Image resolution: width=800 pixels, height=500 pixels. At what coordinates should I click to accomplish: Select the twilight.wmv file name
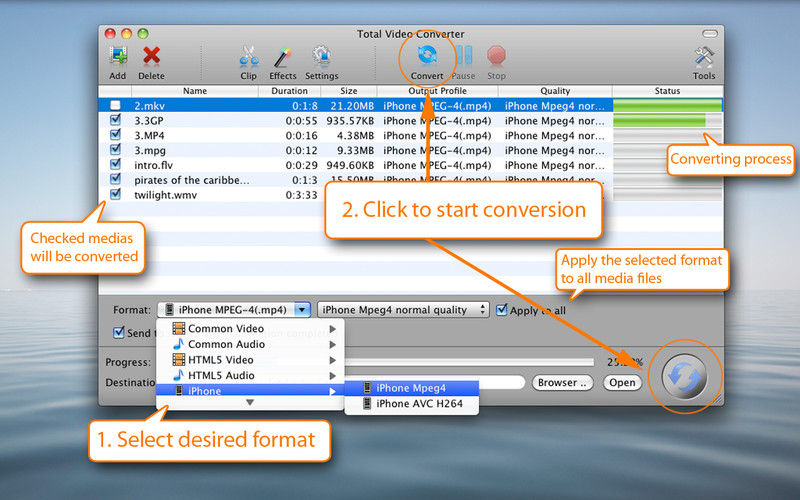click(165, 194)
